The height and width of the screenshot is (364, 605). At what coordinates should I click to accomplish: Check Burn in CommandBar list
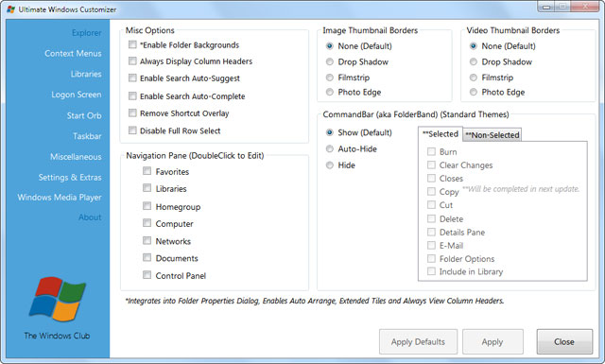[x=431, y=151]
